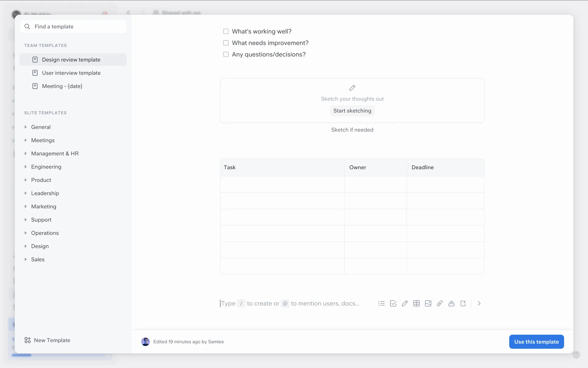Attach a file with the paperclip icon

pos(439,303)
